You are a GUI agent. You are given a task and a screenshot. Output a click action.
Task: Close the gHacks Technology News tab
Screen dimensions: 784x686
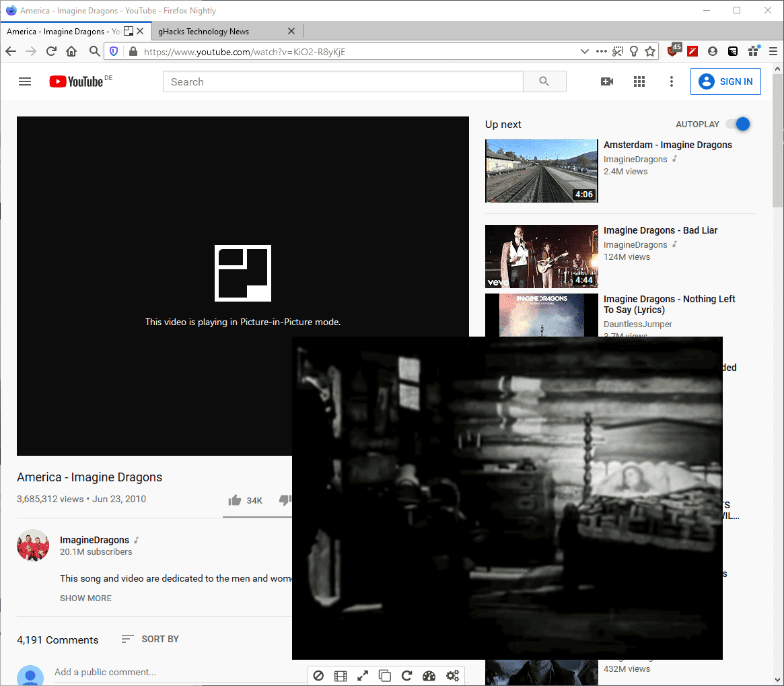point(291,31)
